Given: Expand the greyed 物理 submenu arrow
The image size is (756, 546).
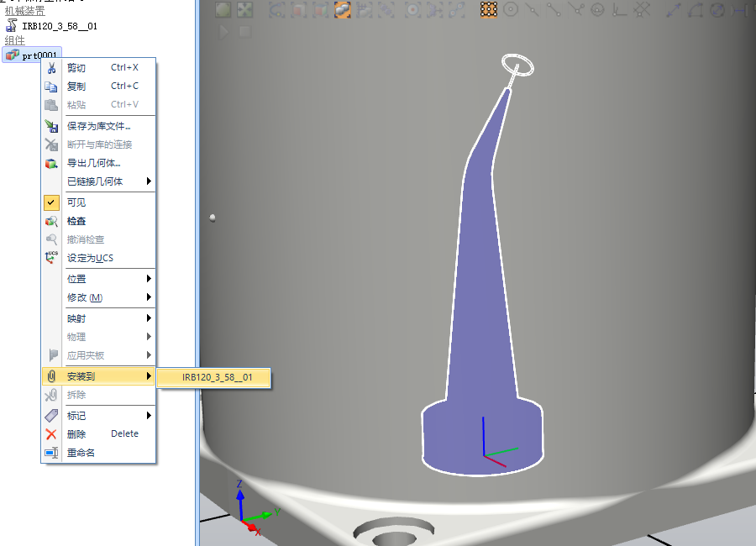Looking at the screenshot, I should click(149, 337).
